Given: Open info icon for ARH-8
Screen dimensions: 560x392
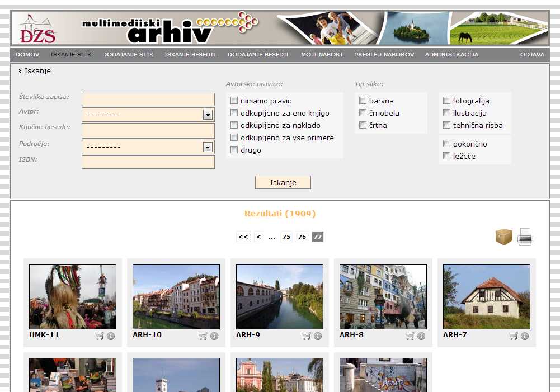Looking at the screenshot, I should (421, 336).
